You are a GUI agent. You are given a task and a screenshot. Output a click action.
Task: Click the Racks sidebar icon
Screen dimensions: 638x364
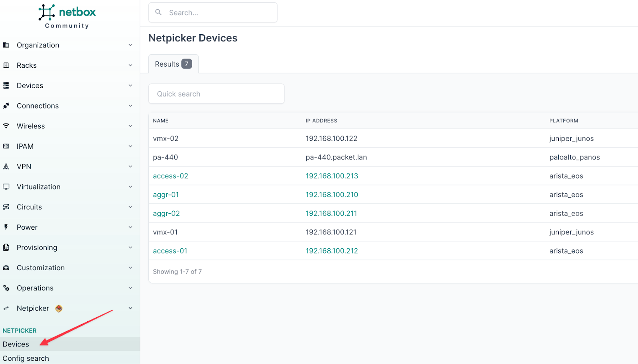6,65
